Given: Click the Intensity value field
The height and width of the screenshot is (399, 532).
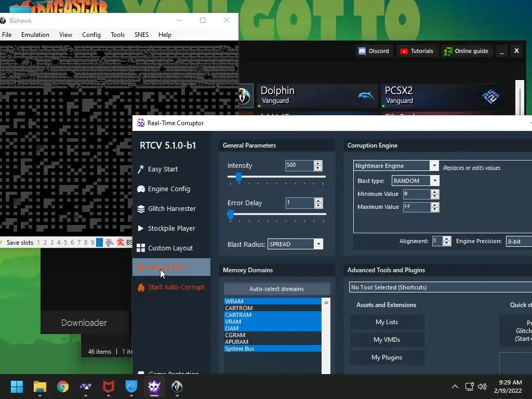Looking at the screenshot, I should coord(299,165).
